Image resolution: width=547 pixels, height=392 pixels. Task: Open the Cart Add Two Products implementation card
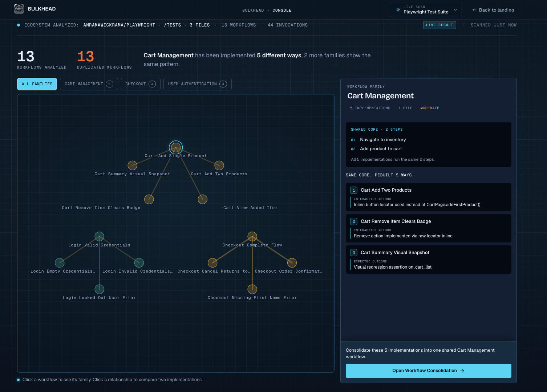click(428, 197)
